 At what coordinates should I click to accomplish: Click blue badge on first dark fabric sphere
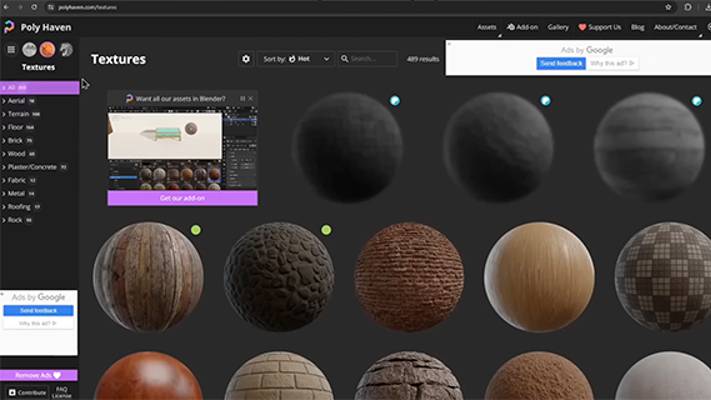pos(395,101)
